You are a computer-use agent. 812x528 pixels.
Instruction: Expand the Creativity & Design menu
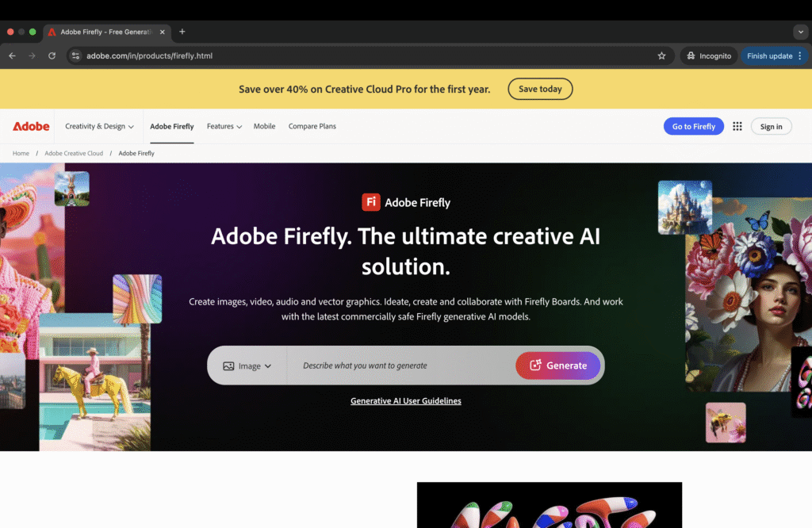(99, 126)
